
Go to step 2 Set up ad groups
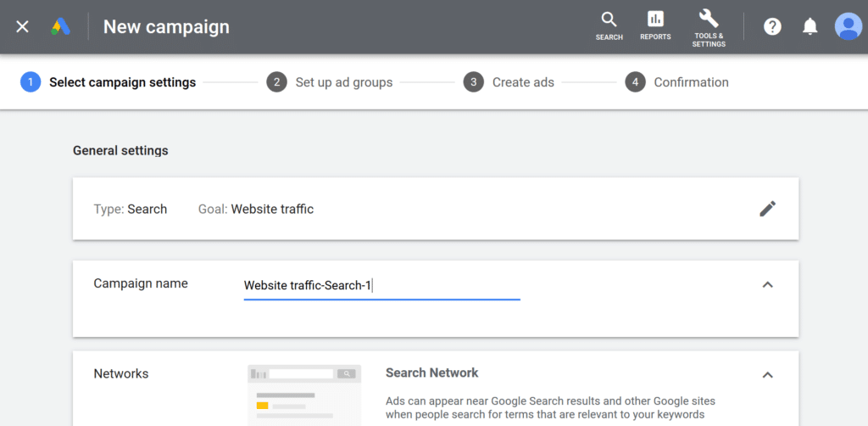click(330, 82)
